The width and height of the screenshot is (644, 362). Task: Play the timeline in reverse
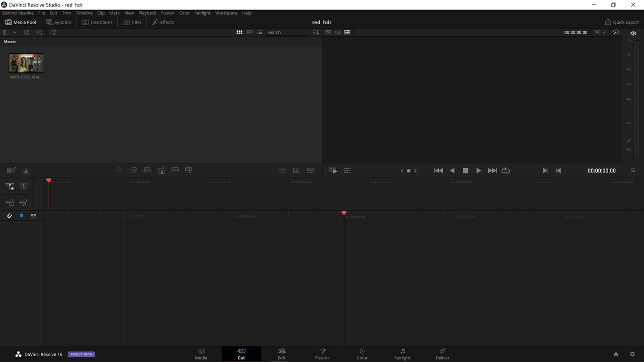click(x=452, y=170)
